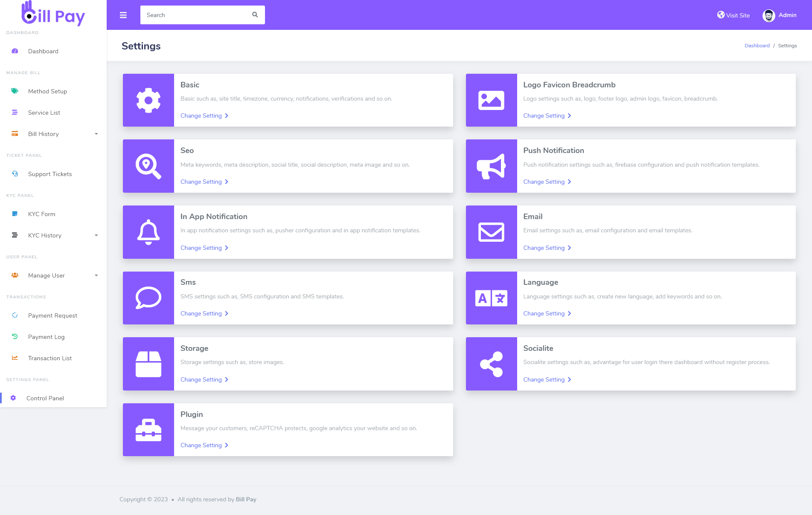Click the KYC History menu label
The image size is (812, 515).
click(45, 235)
